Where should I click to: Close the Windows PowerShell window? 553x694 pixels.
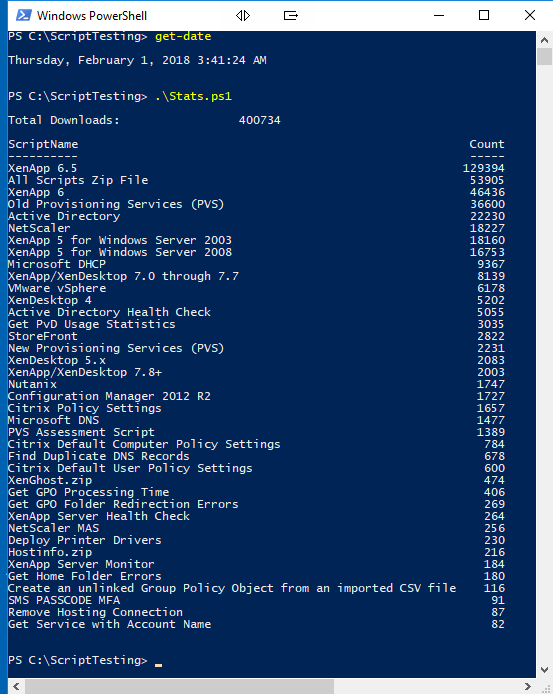pos(530,15)
